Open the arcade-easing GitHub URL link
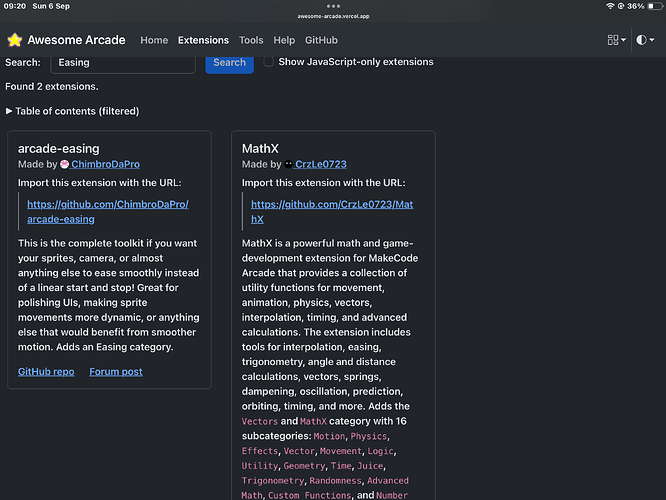 point(108,212)
